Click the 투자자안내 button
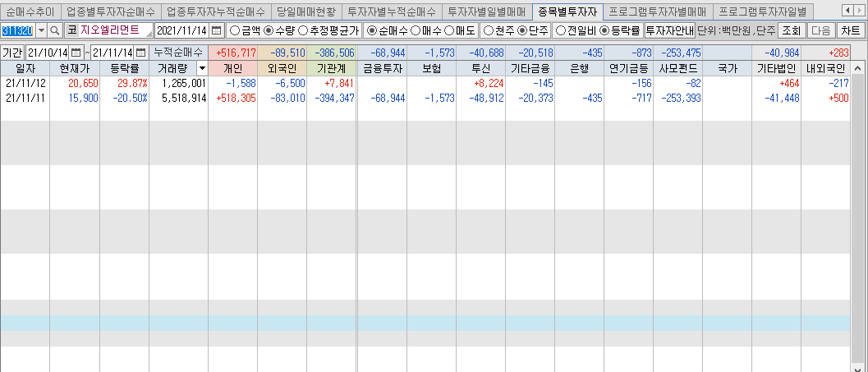 pos(670,30)
